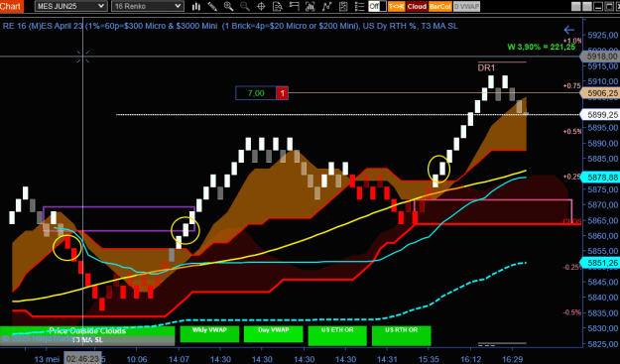Click the 5851,26 cyan price marker
This screenshot has width=620, height=364.
pyautogui.click(x=600, y=263)
